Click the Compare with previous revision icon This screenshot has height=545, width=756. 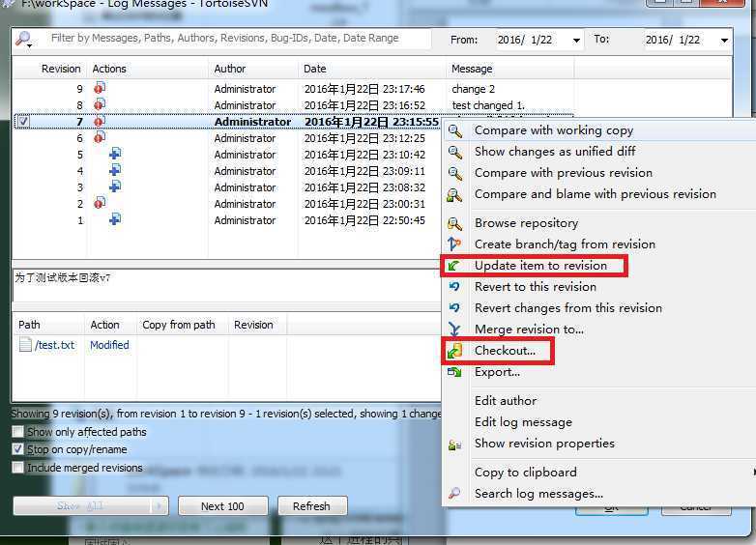tap(454, 173)
